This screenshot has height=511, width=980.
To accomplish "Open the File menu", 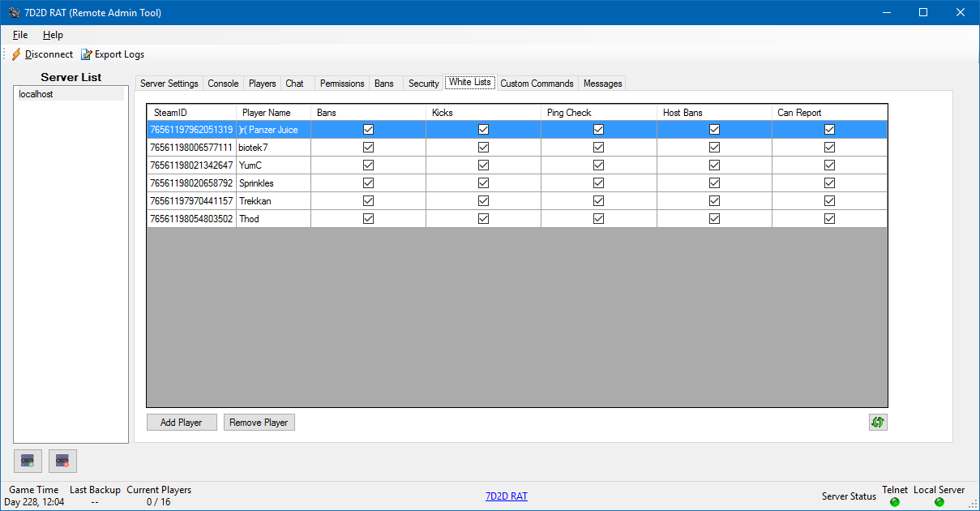I will pyautogui.click(x=20, y=35).
